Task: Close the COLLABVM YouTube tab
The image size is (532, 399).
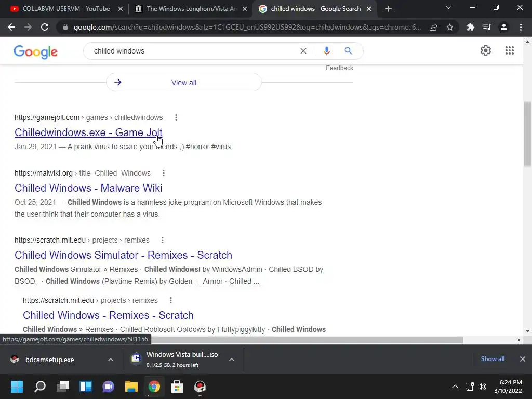Action: 120,9
